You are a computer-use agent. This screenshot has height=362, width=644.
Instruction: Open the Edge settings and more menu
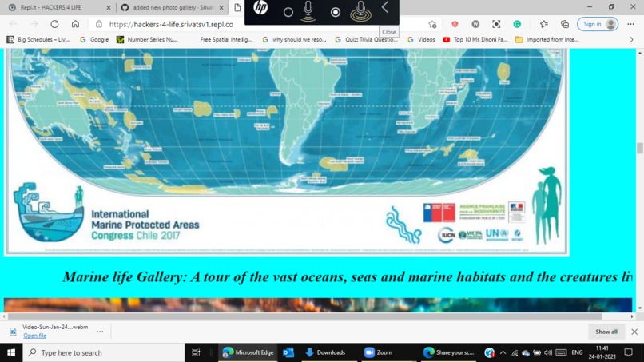[x=630, y=24]
